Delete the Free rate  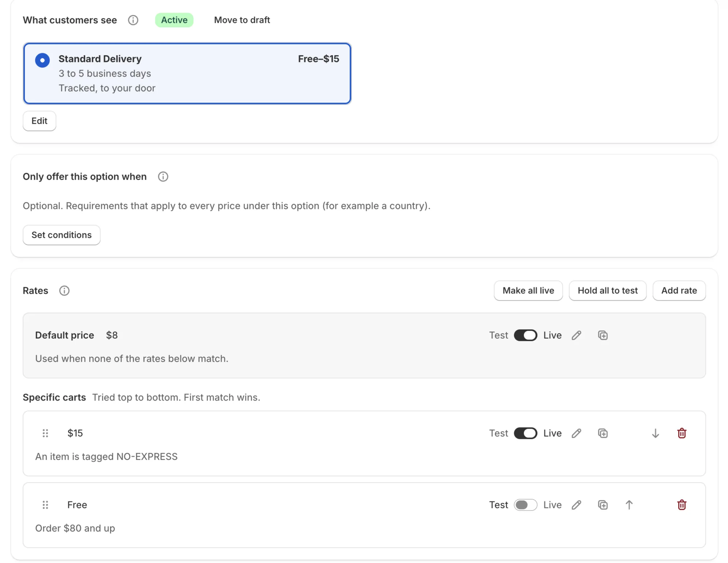click(682, 505)
